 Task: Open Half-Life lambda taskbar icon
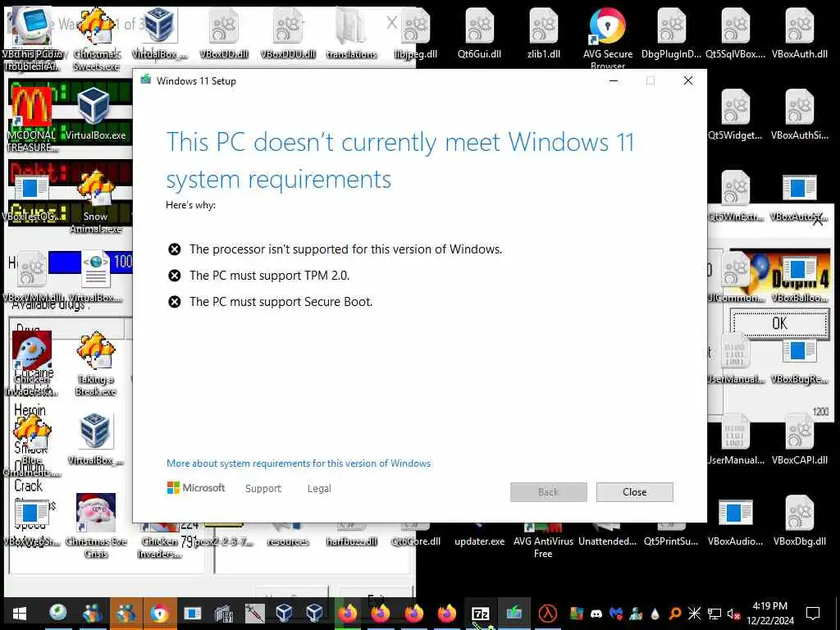547,614
